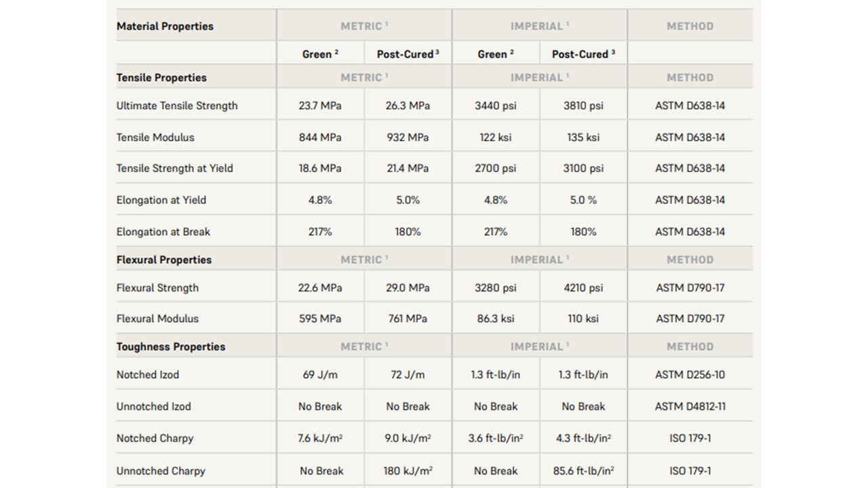Screen dimensions: 868x488
Task: Select the Notched Izod row label
Action: [x=148, y=375]
